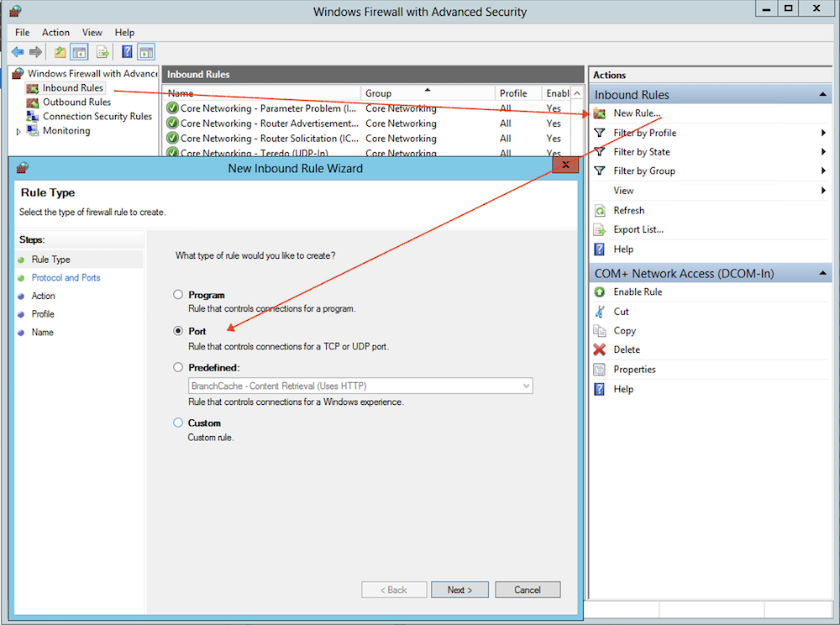Select Outbound Rules in the tree

(76, 102)
